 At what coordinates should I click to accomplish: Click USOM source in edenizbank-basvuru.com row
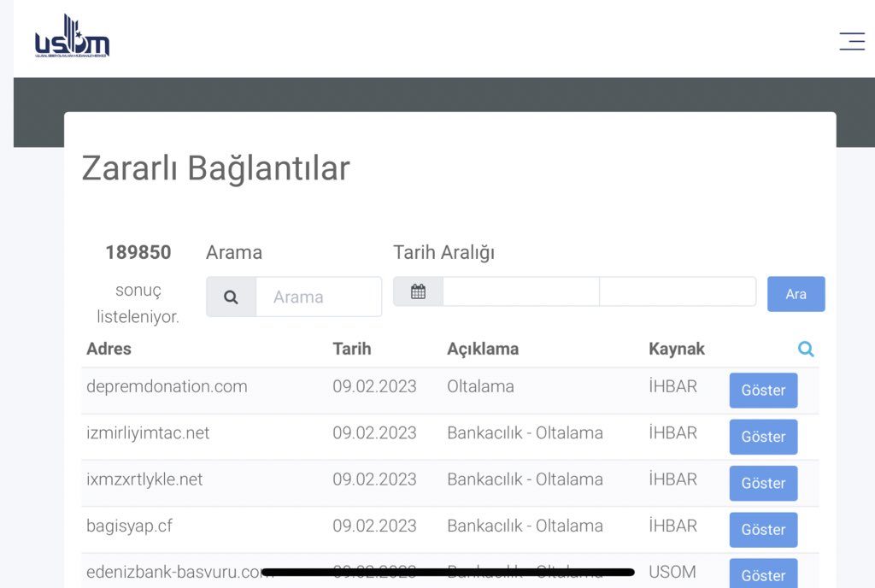672,572
